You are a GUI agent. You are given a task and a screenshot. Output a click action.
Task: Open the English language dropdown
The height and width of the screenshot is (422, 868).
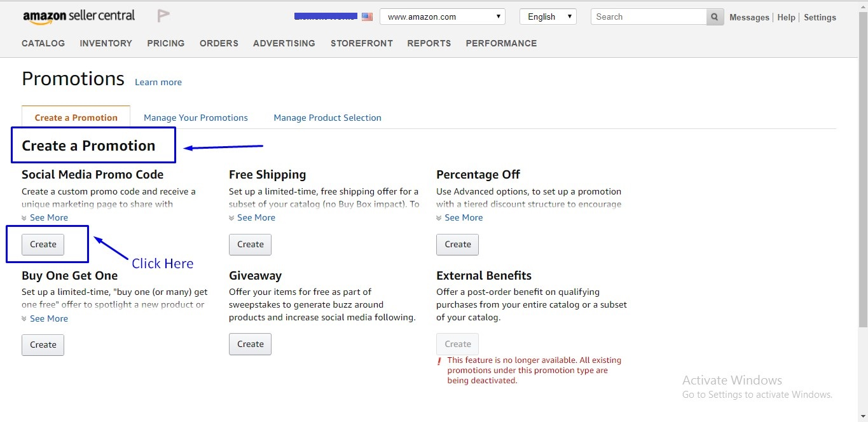(548, 17)
